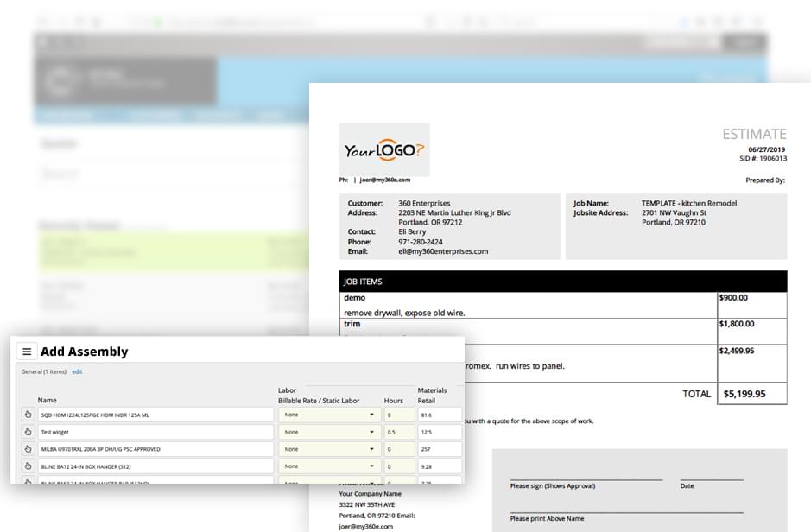
Task: Click job name 'TEMPLATE - kitchen Remodel'
Action: [689, 203]
